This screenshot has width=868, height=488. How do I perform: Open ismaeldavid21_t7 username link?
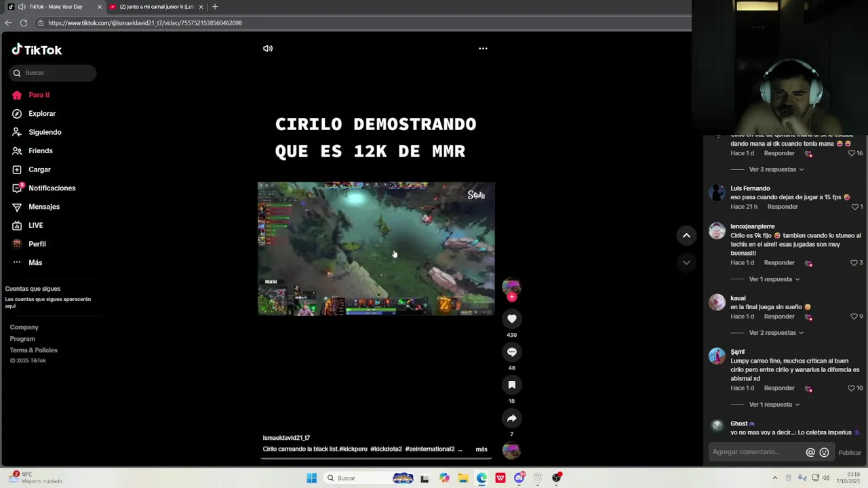[286, 438]
